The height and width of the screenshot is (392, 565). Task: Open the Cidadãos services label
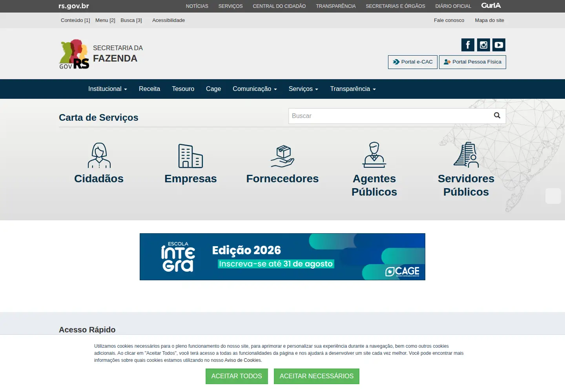click(x=99, y=179)
